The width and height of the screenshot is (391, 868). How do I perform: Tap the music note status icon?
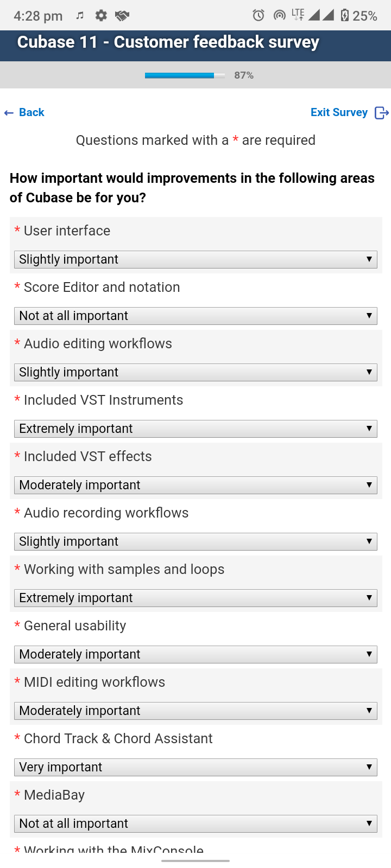[80, 16]
